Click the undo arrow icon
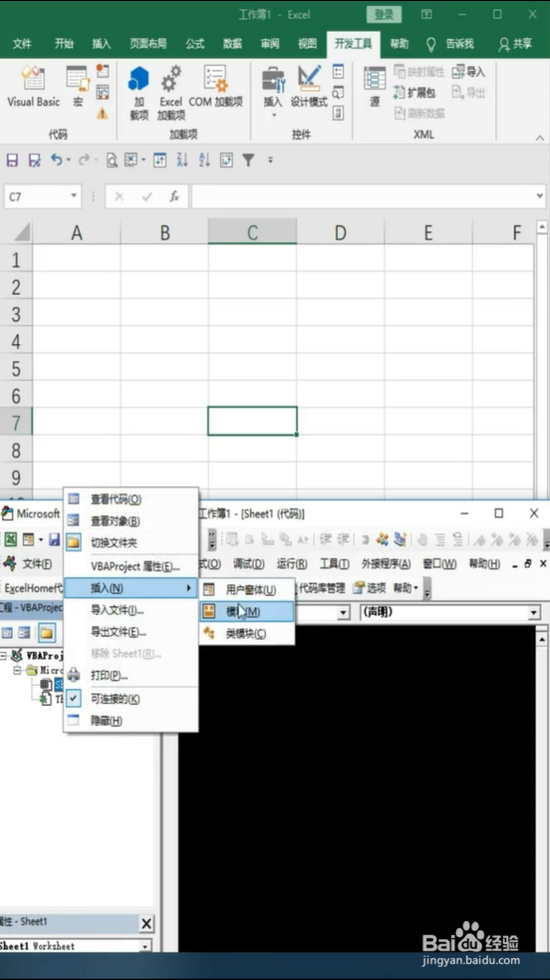Image resolution: width=550 pixels, height=980 pixels. pyautogui.click(x=56, y=160)
